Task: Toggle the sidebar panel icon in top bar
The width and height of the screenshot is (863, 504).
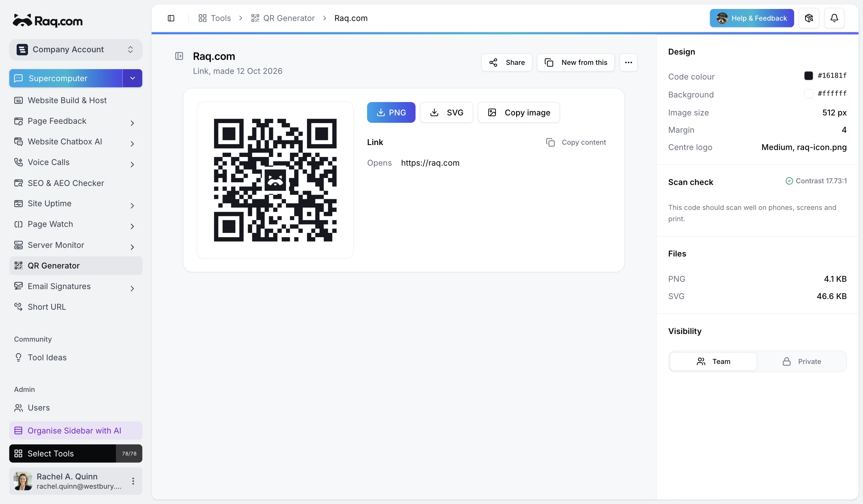Action: pos(171,18)
